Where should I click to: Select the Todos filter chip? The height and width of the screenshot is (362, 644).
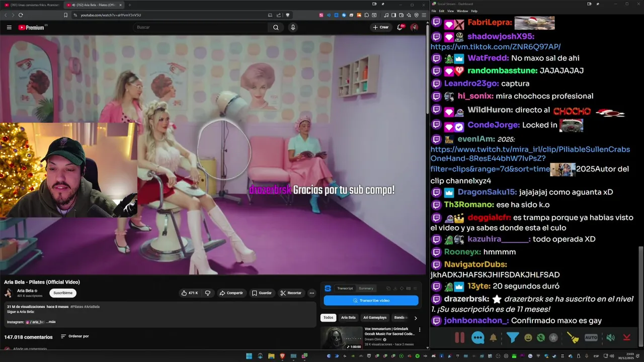[x=328, y=318]
